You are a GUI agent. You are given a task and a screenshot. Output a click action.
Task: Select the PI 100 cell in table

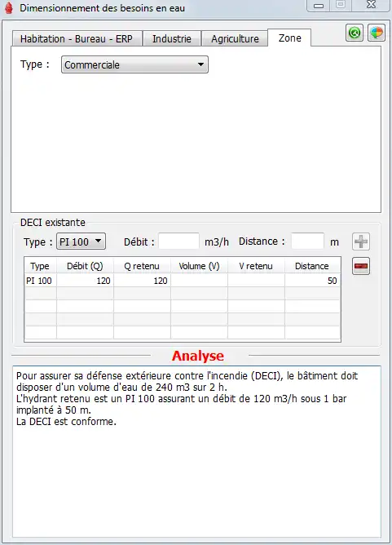tap(40, 281)
